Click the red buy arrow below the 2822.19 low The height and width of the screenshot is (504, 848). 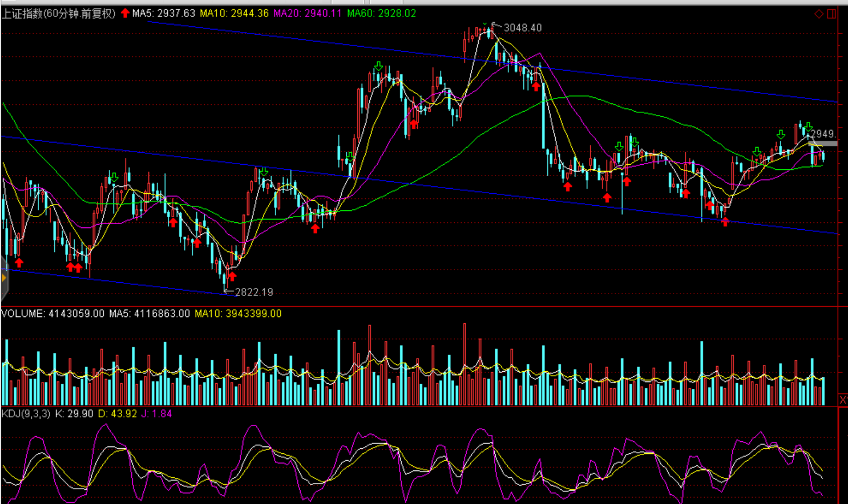pyautogui.click(x=232, y=277)
